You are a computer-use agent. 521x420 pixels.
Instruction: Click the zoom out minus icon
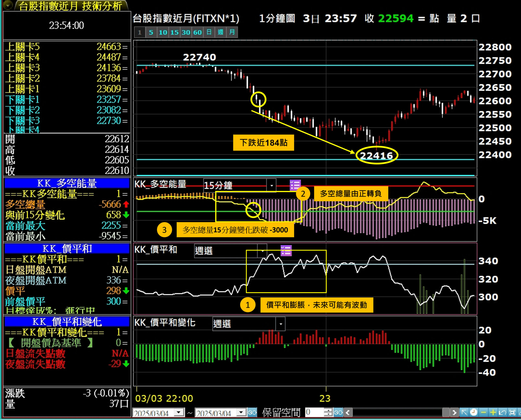point(483,412)
